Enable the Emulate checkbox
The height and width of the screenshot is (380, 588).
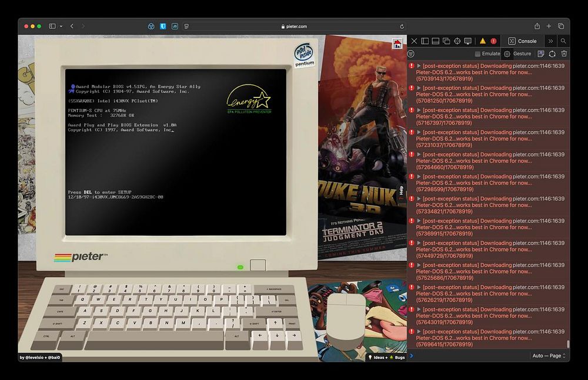point(477,54)
